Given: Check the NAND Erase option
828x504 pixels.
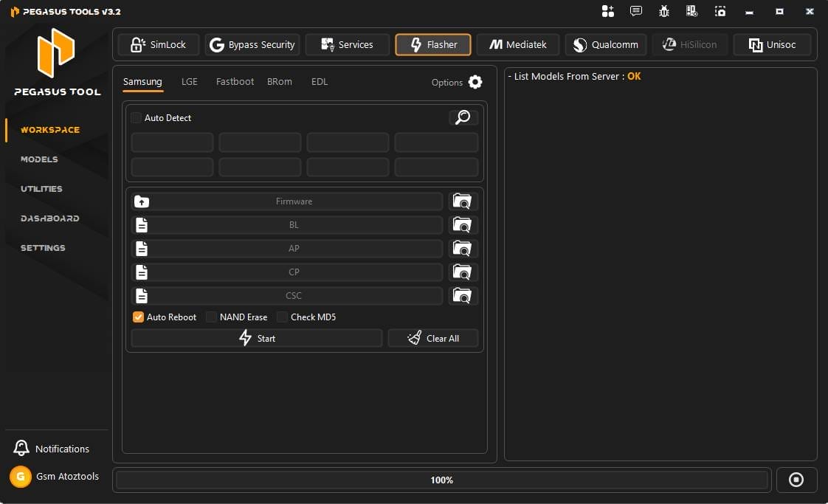Looking at the screenshot, I should (x=212, y=317).
